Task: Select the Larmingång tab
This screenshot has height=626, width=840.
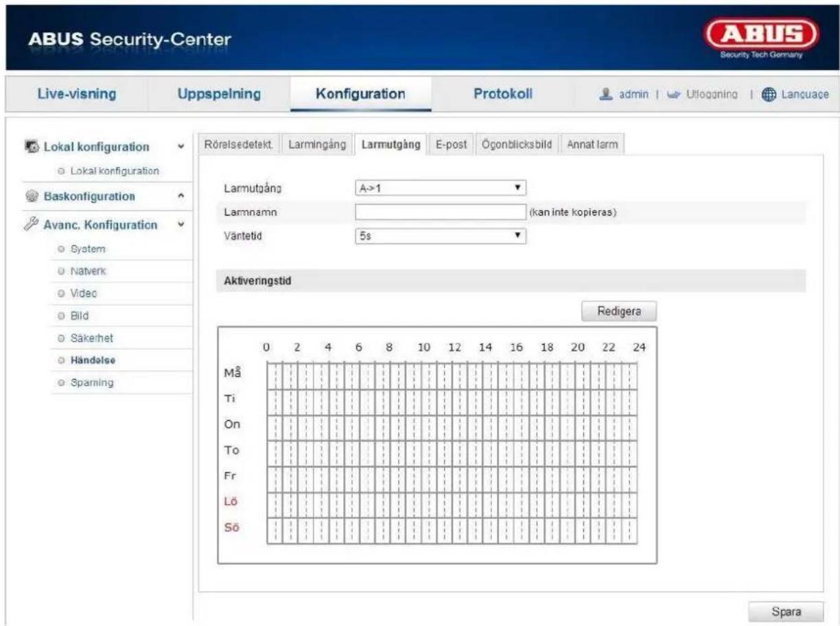Action: click(316, 144)
